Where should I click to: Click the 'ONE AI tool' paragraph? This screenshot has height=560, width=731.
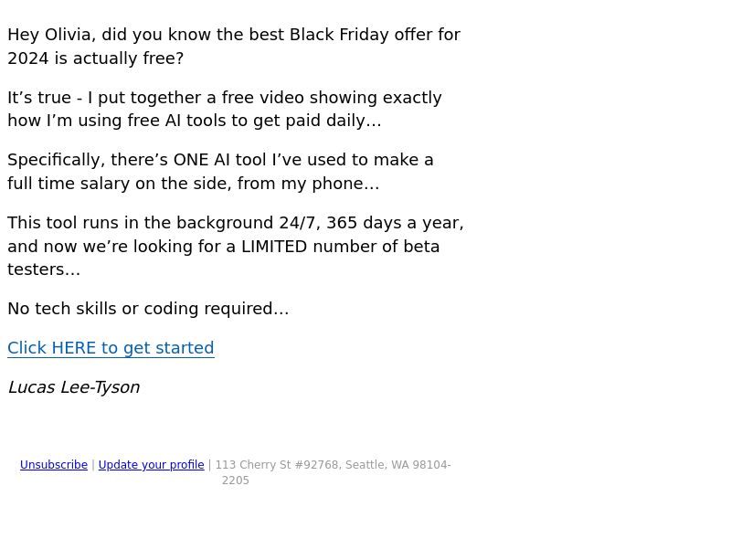click(220, 171)
